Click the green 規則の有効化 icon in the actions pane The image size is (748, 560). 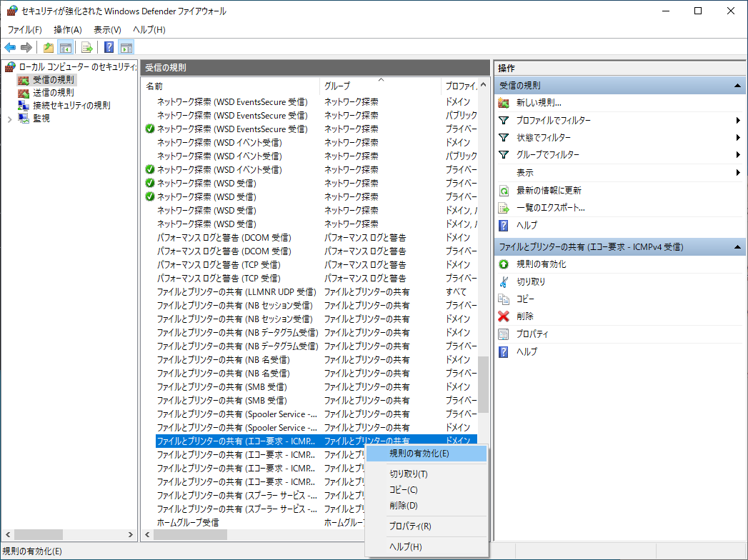coord(504,264)
